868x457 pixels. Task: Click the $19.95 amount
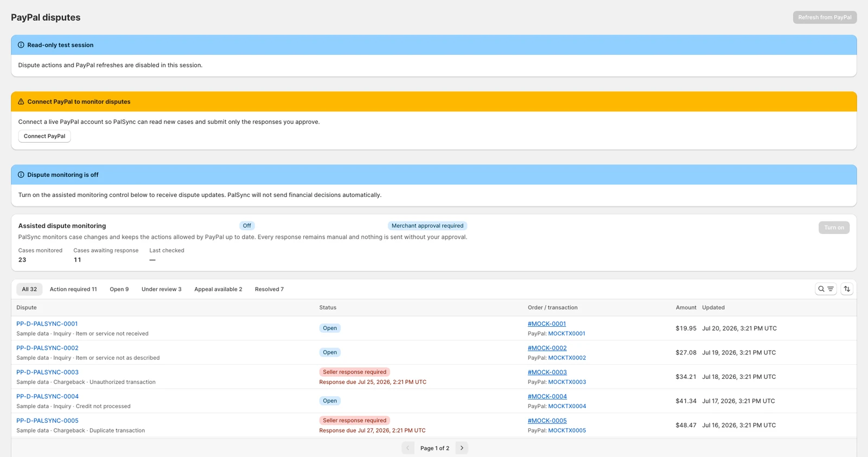[x=686, y=328]
